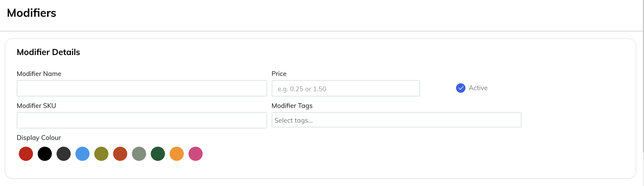Click the Modifier SKU input field
Viewport: 644px width, 186px height.
point(142,120)
